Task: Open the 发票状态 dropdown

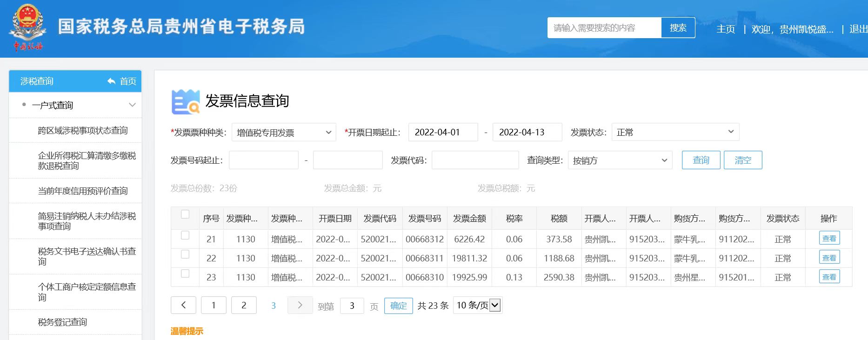Action: [675, 132]
